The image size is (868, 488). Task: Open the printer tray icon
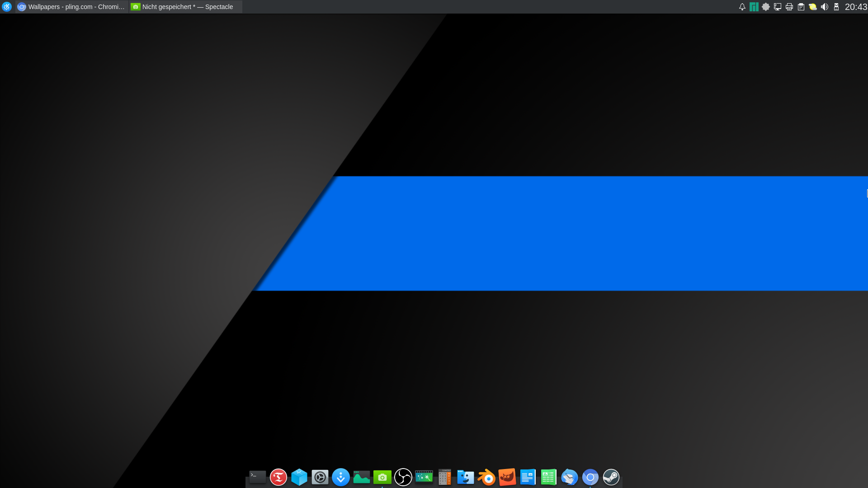[789, 7]
